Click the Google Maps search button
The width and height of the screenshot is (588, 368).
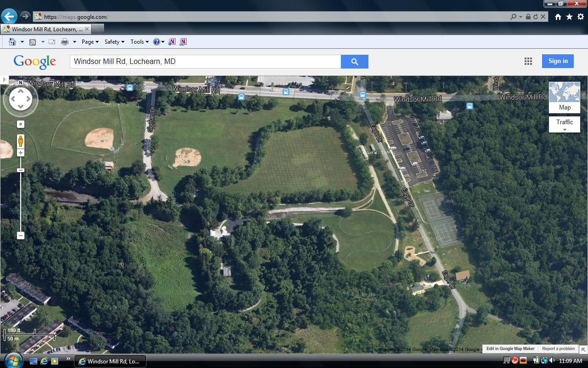coord(354,62)
